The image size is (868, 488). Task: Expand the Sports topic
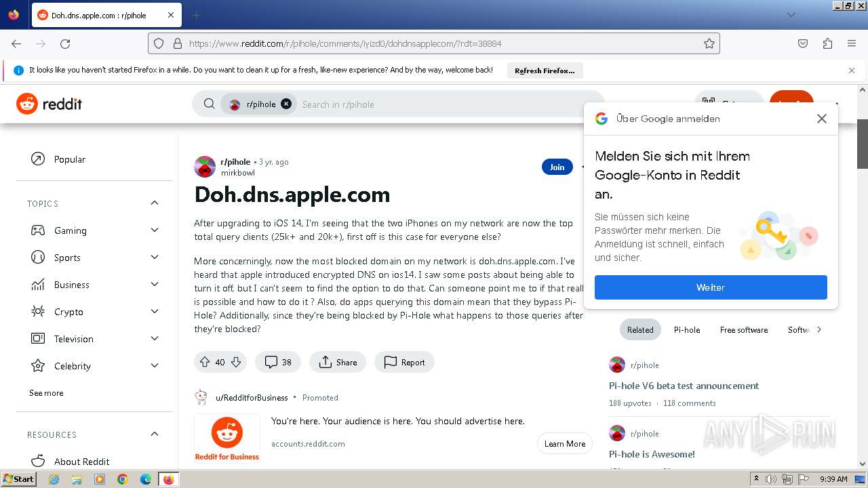pyautogui.click(x=155, y=258)
